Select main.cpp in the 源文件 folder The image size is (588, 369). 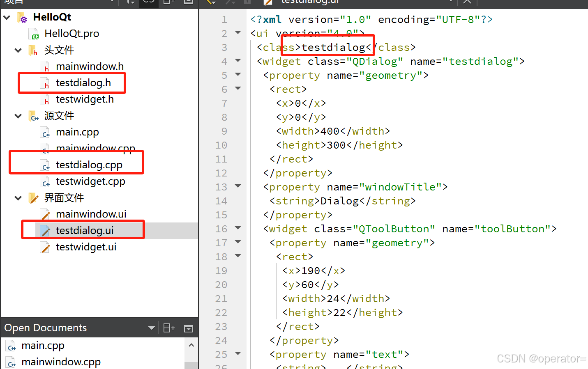click(77, 132)
